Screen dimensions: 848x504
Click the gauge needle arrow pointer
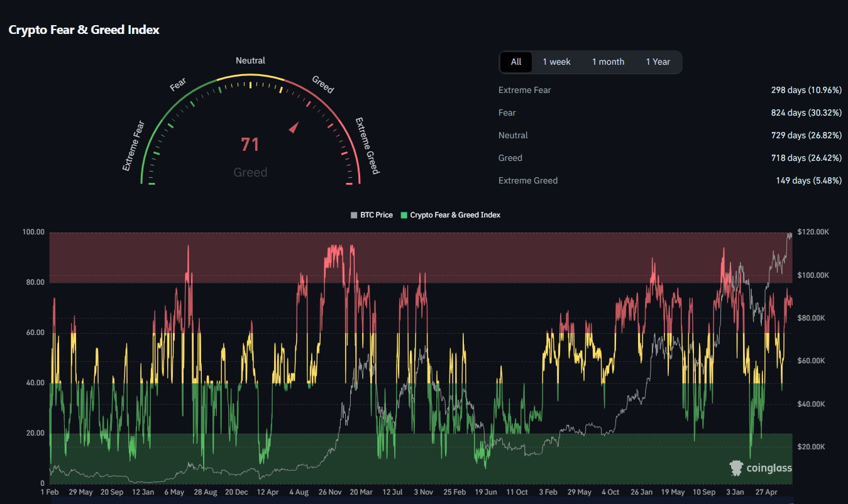tap(293, 128)
